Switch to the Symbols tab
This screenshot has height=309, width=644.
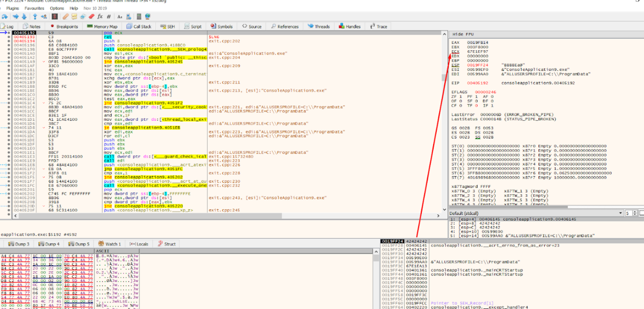pyautogui.click(x=222, y=27)
